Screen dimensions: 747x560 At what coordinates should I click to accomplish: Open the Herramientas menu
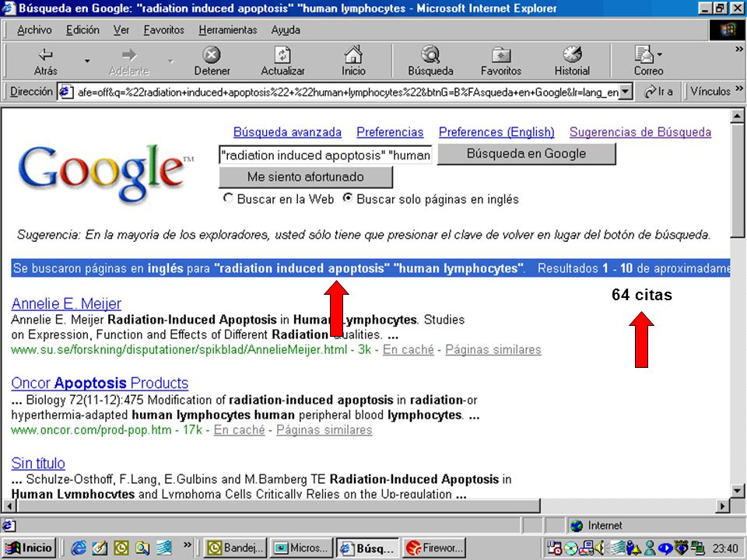[228, 30]
